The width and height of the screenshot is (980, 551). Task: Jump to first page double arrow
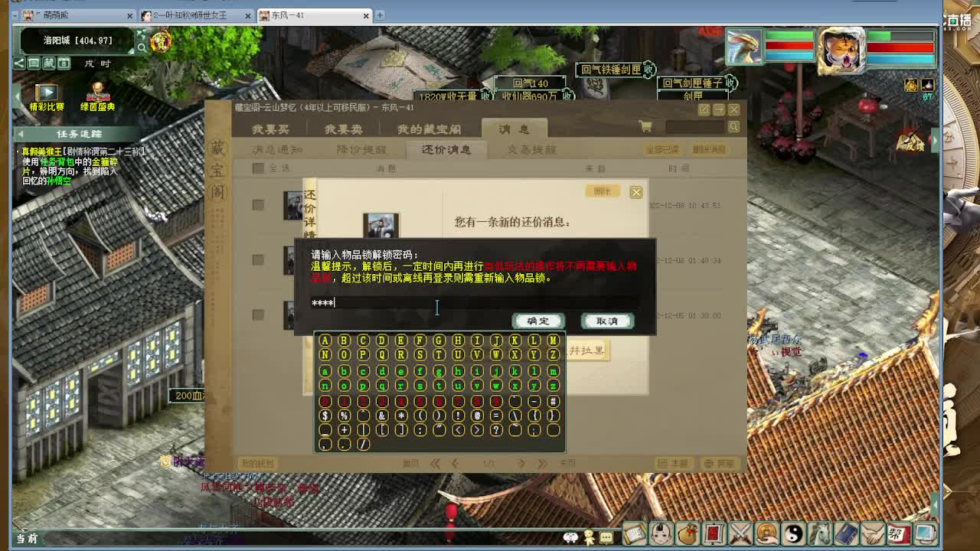tap(436, 464)
